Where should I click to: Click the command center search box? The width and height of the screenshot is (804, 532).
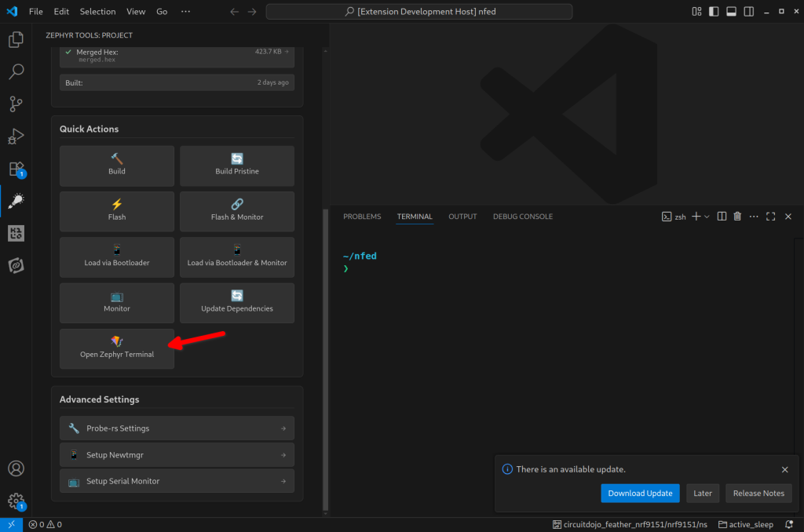click(x=419, y=11)
